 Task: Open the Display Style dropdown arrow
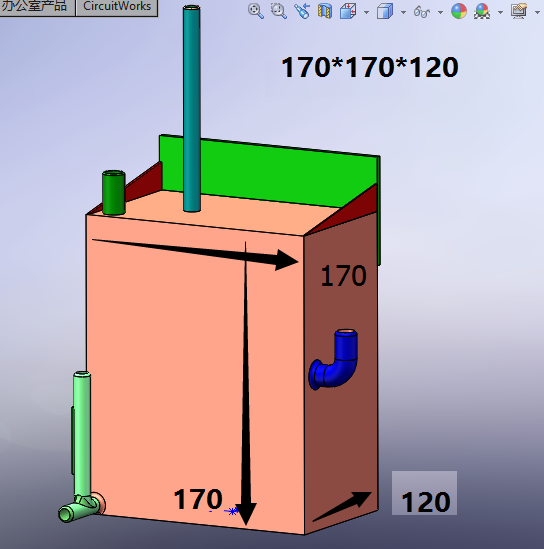pos(403,13)
